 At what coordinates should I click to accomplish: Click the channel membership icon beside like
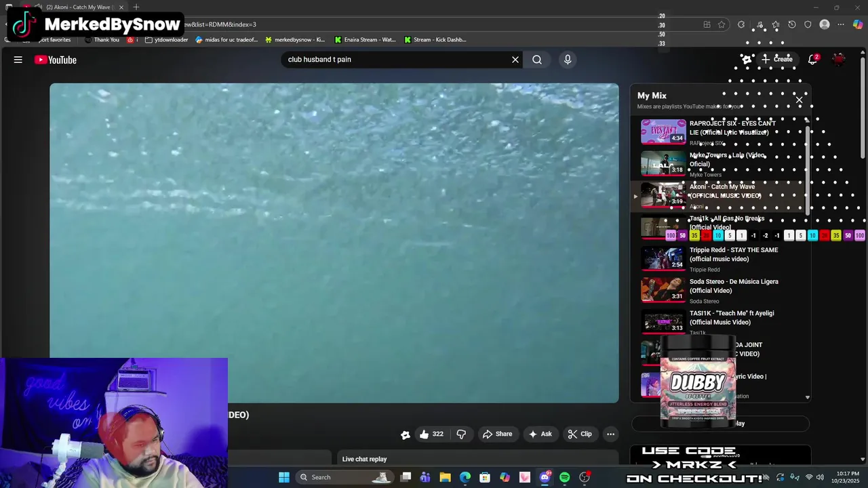click(405, 434)
